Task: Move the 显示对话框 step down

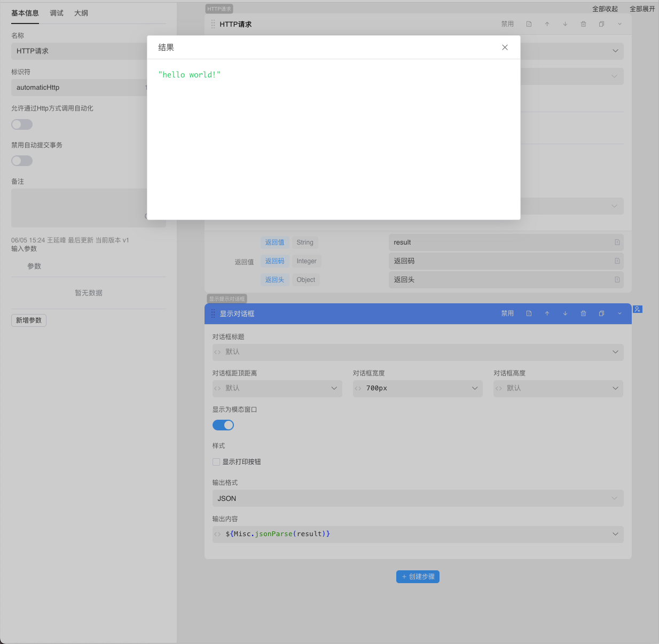Action: coord(565,313)
